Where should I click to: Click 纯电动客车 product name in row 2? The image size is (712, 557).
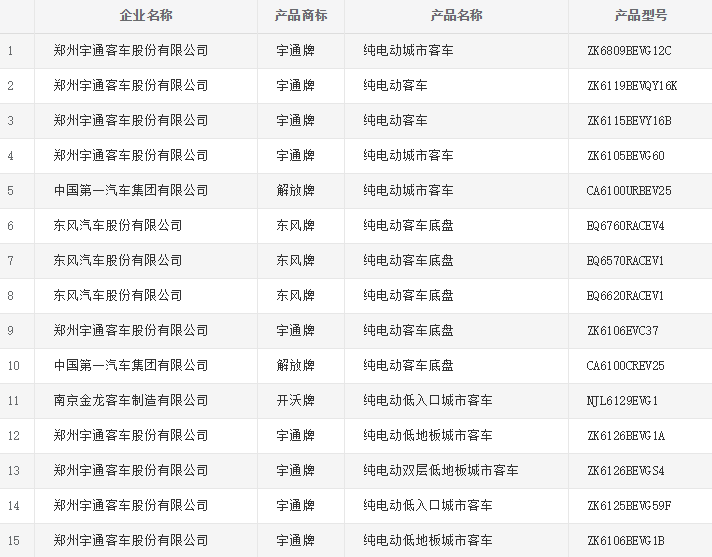[395, 85]
